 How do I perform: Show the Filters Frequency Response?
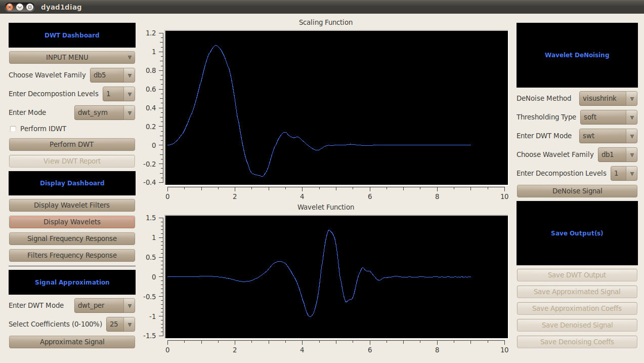(72, 255)
